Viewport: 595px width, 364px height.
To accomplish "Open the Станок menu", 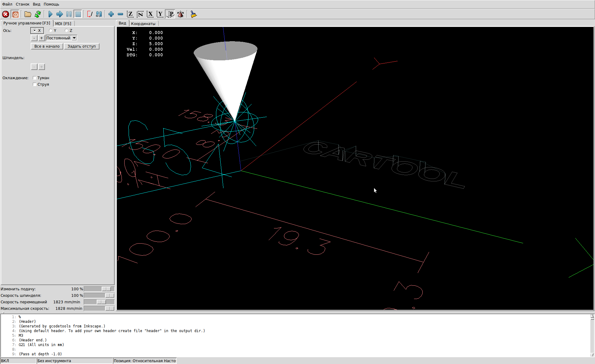I will click(x=22, y=4).
